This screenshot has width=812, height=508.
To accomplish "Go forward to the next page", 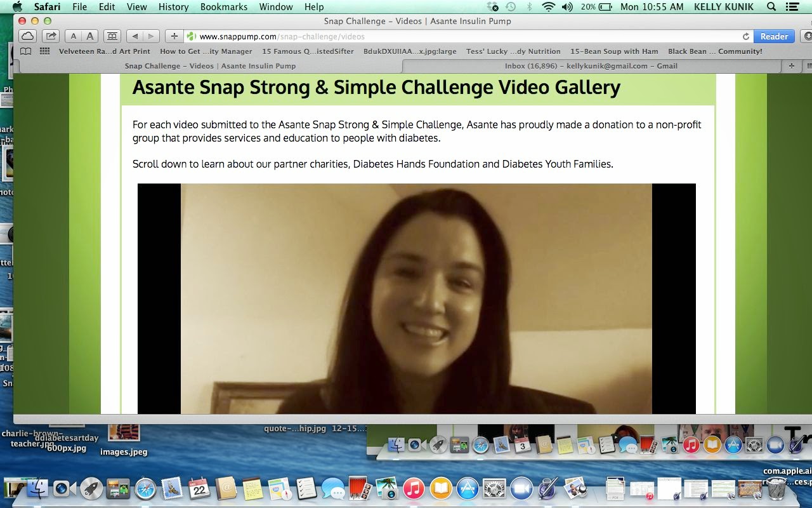I will tap(151, 36).
